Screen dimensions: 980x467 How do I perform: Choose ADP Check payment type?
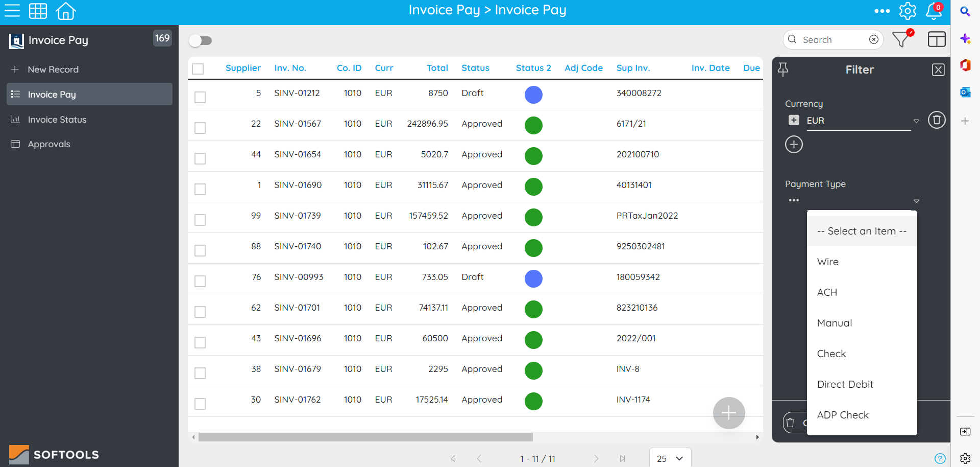(862, 415)
